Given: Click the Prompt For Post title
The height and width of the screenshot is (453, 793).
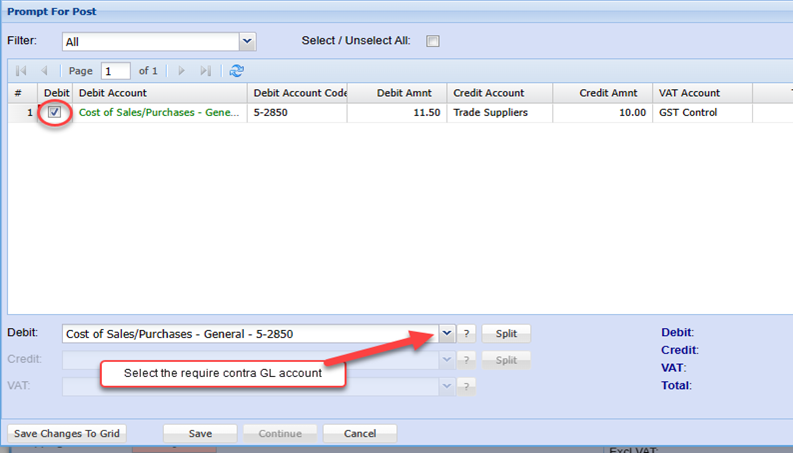Looking at the screenshot, I should [x=52, y=12].
